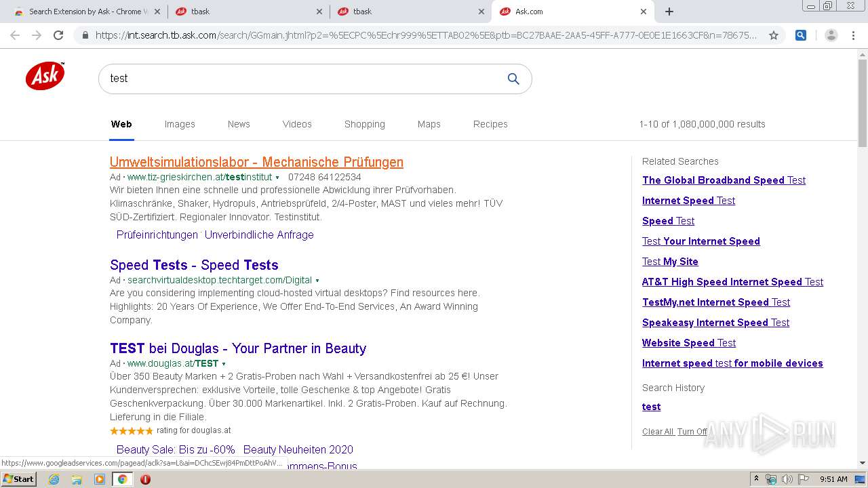Open TEST bei Douglas result link
This screenshot has width=868, height=488.
click(x=238, y=348)
